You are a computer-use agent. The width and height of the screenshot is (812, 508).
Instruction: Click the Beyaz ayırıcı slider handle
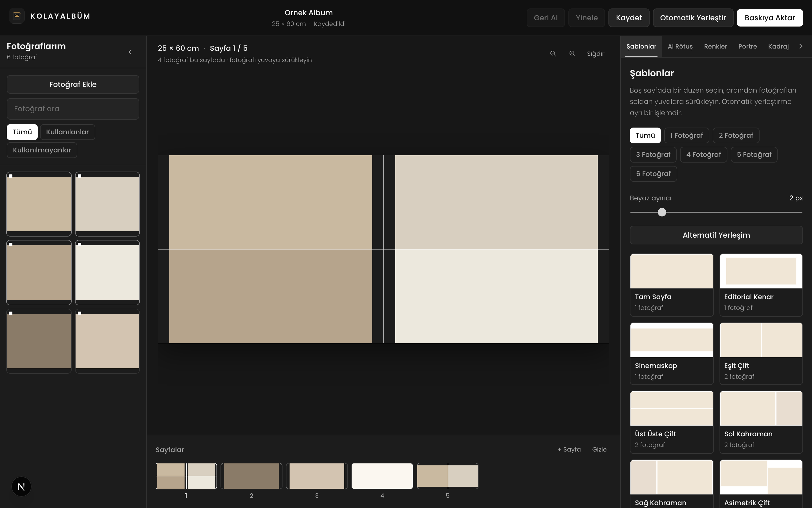click(x=662, y=212)
